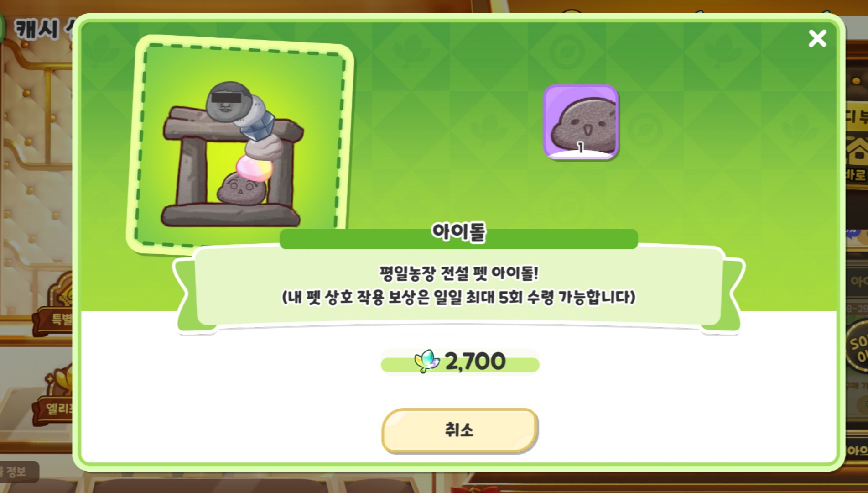
Task: Tap the quantity 1 on reward icon
Action: point(580,148)
